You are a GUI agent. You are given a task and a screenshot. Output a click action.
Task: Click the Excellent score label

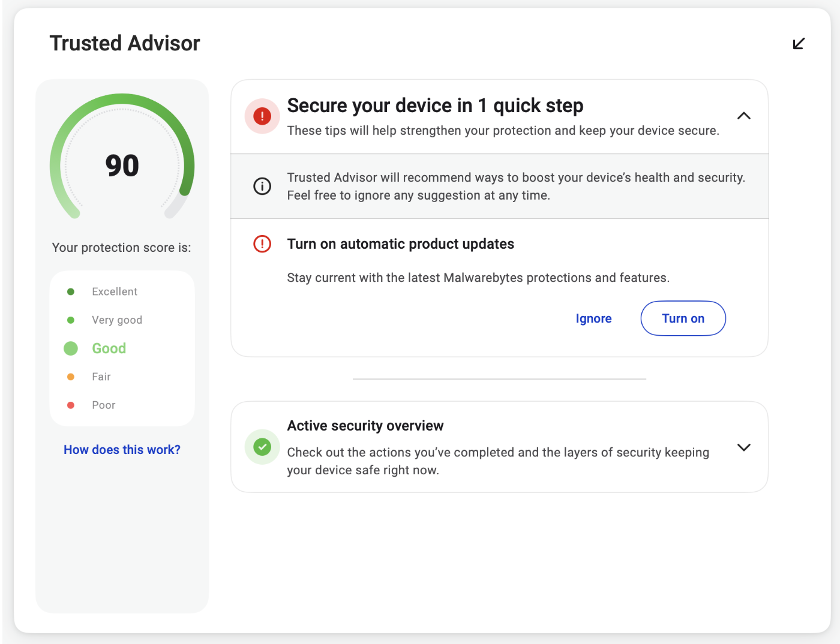pos(115,291)
